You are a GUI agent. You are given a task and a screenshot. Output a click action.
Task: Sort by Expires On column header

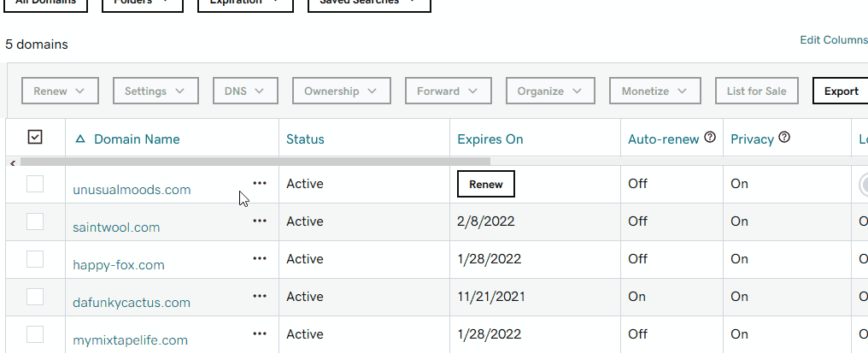[490, 139]
